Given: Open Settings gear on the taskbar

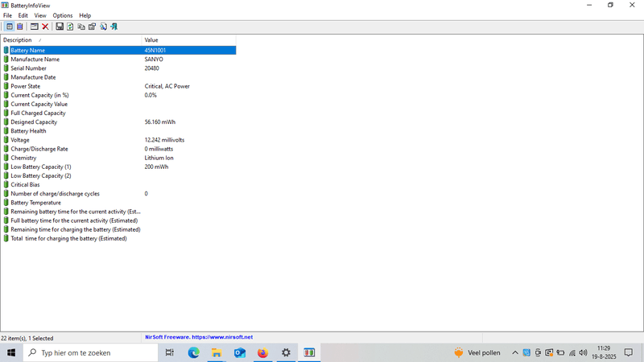Looking at the screenshot, I should point(286,352).
